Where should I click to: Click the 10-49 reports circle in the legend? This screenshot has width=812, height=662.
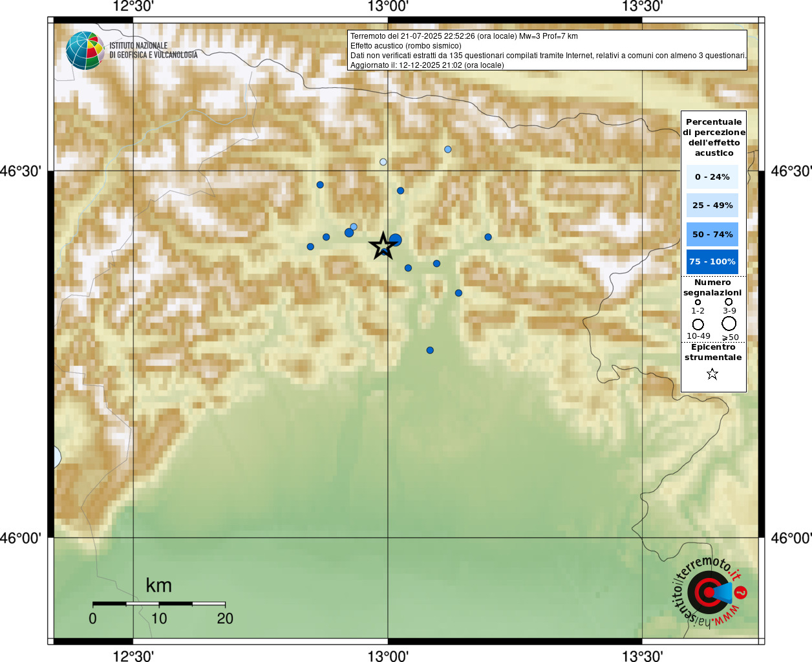point(698,324)
